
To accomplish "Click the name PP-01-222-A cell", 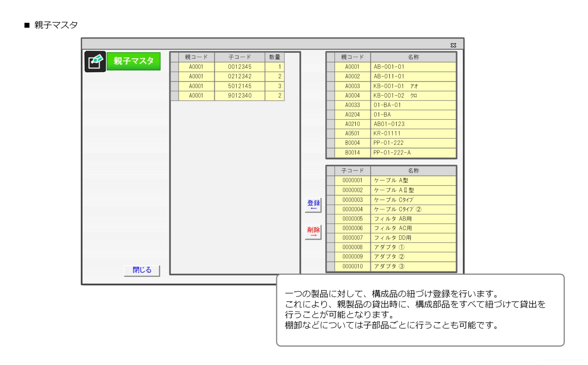I will [x=413, y=153].
